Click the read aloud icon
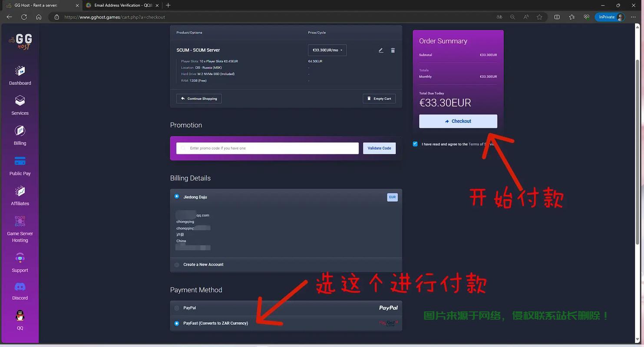 526,17
